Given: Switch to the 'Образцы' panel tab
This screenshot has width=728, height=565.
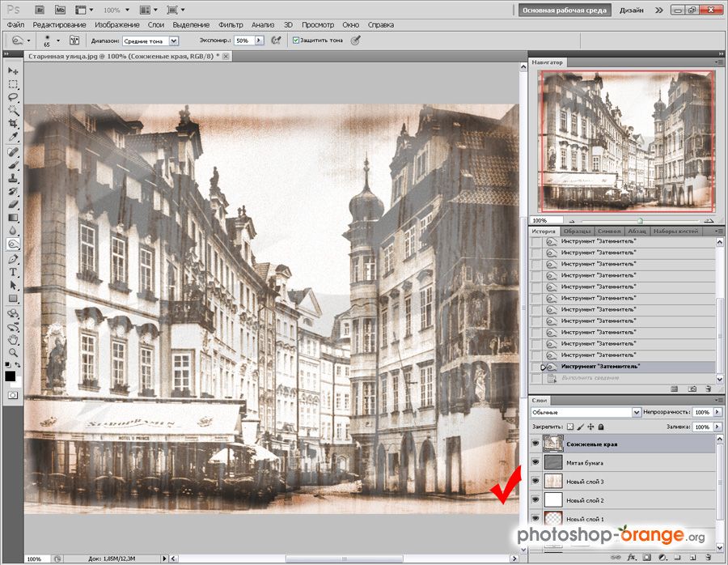Looking at the screenshot, I should [577, 232].
